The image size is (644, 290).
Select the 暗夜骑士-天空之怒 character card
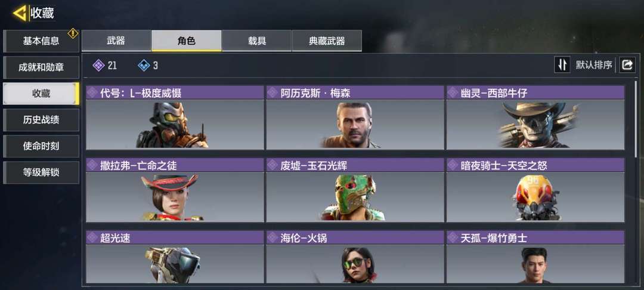coord(535,190)
